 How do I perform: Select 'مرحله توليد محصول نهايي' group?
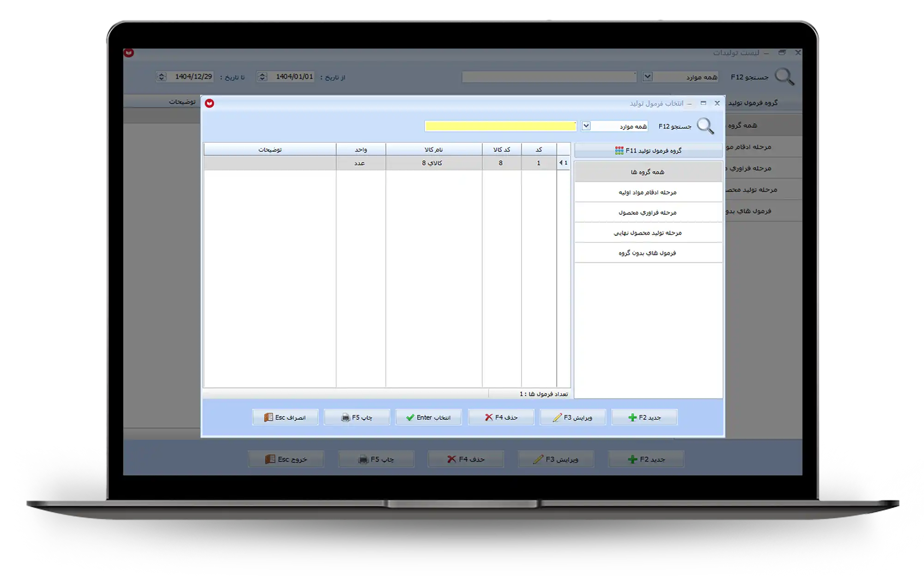[648, 233]
